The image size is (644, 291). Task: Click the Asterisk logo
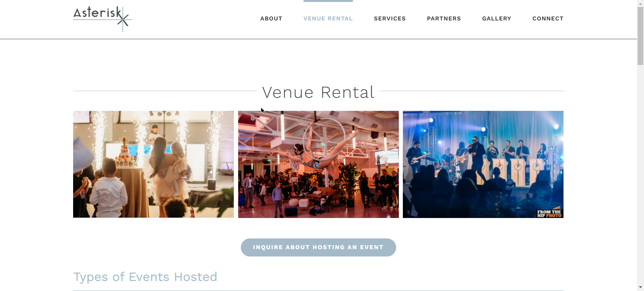pyautogui.click(x=102, y=19)
